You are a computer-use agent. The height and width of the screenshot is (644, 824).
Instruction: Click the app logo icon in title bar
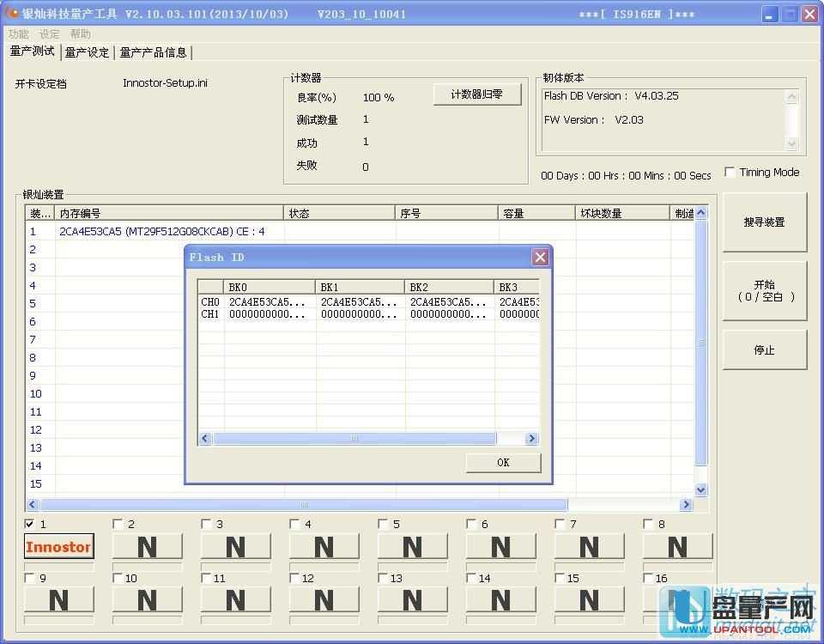tap(12, 14)
